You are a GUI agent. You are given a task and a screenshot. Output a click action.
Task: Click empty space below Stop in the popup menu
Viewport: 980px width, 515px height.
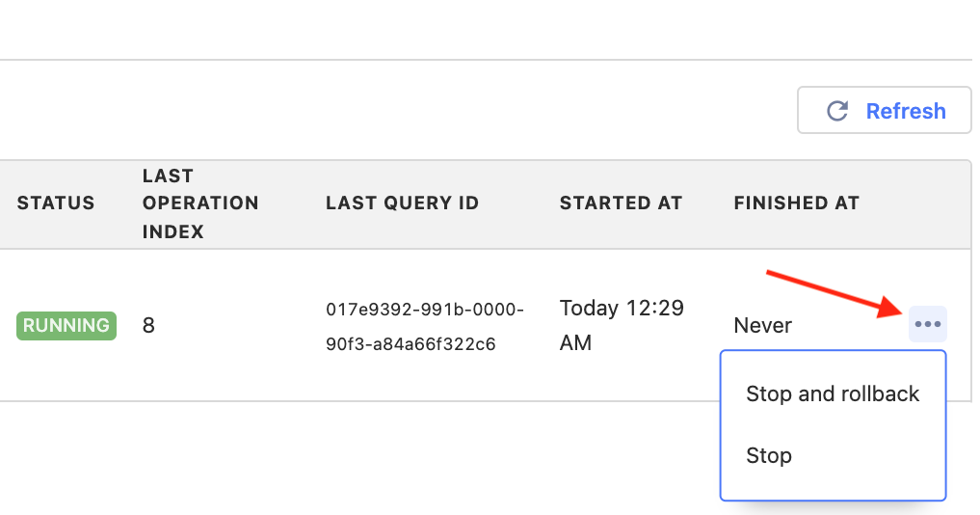pos(833,486)
